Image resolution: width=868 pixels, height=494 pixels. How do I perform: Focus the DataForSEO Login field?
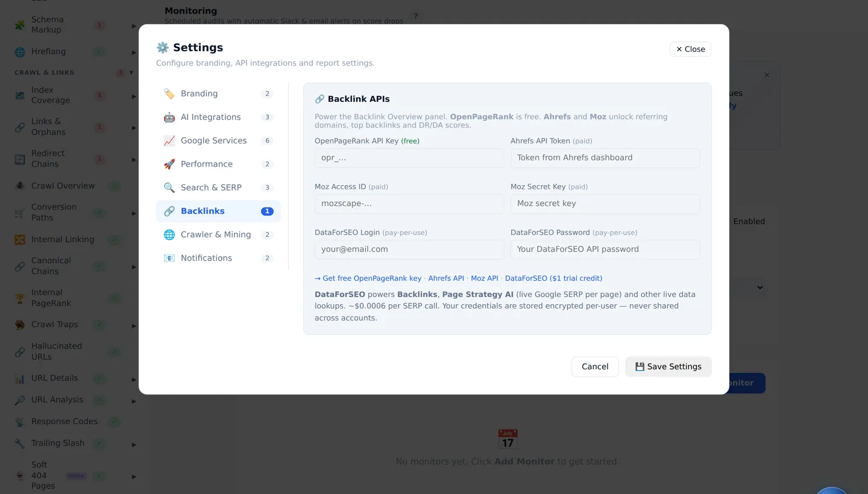pos(409,249)
